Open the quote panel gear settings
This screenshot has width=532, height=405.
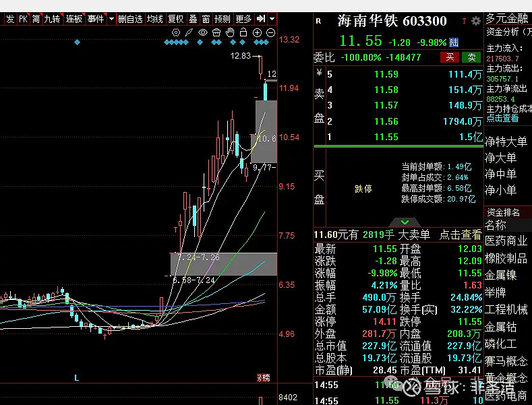476,21
